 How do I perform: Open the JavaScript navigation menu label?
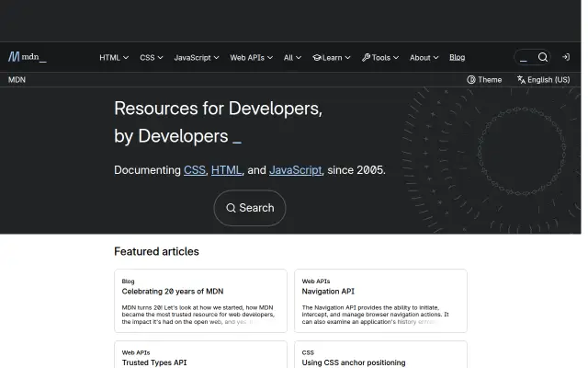click(192, 57)
